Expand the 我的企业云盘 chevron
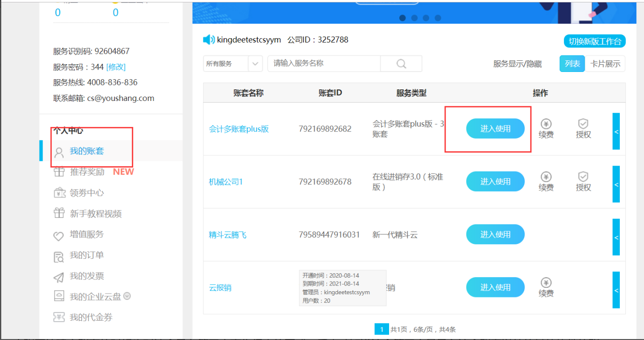644x340 pixels. point(127,296)
